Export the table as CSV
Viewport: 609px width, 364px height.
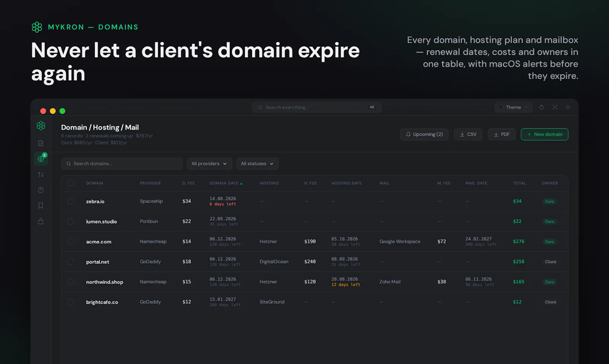point(468,134)
